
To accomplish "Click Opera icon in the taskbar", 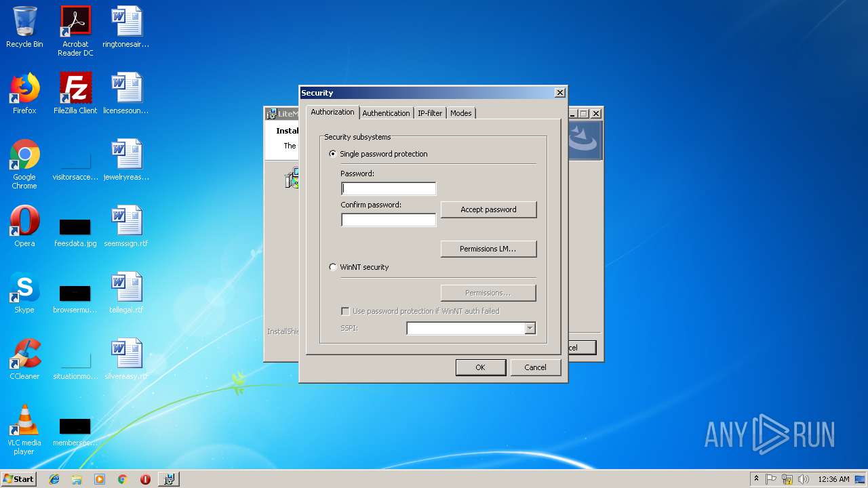I will pyautogui.click(x=145, y=479).
